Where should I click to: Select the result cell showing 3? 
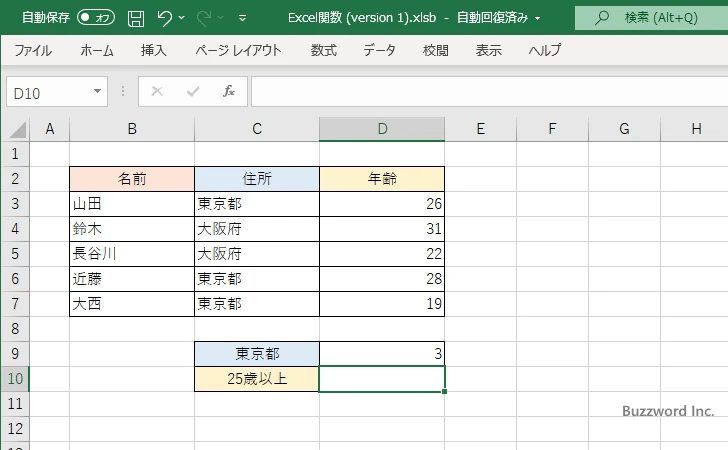pyautogui.click(x=382, y=354)
